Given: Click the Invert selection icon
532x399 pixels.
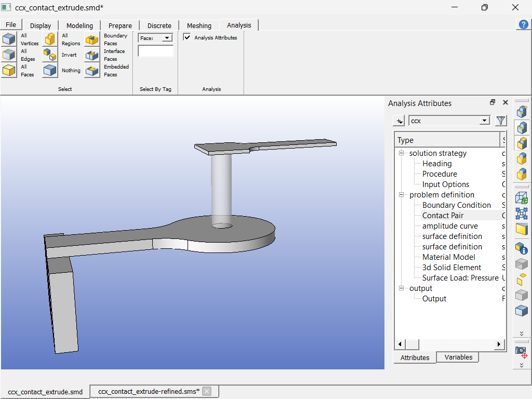Looking at the screenshot, I should tap(50, 55).
